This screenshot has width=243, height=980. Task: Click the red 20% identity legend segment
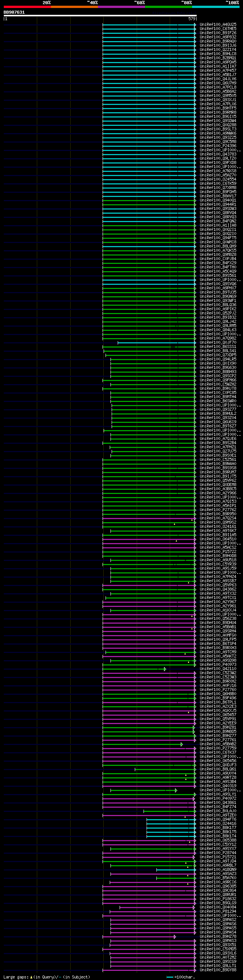click(27, 7)
